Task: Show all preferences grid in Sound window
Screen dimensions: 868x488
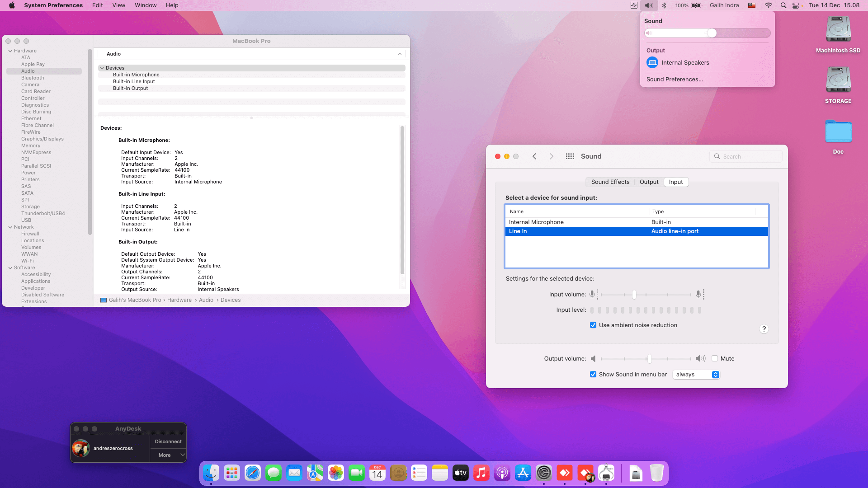Action: tap(570, 156)
